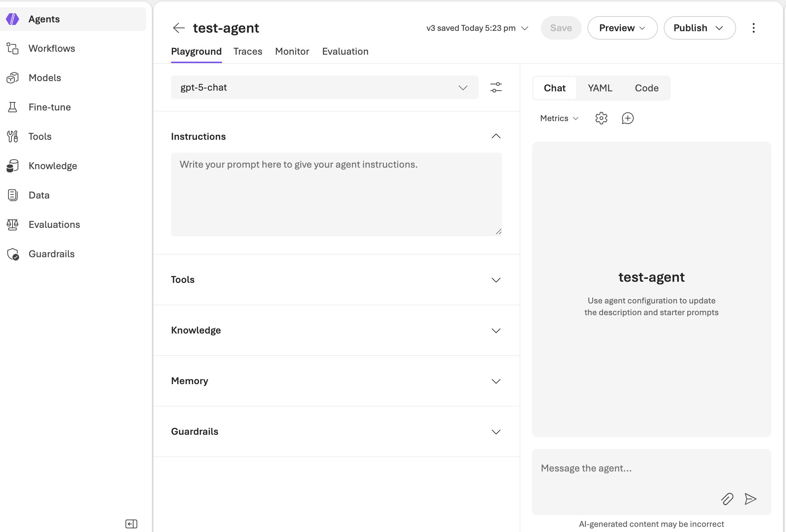Go to Fine-tune in sidebar

50,107
